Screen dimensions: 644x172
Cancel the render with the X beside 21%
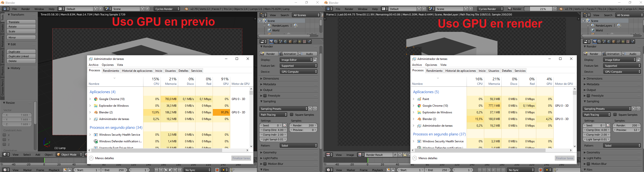555,9
